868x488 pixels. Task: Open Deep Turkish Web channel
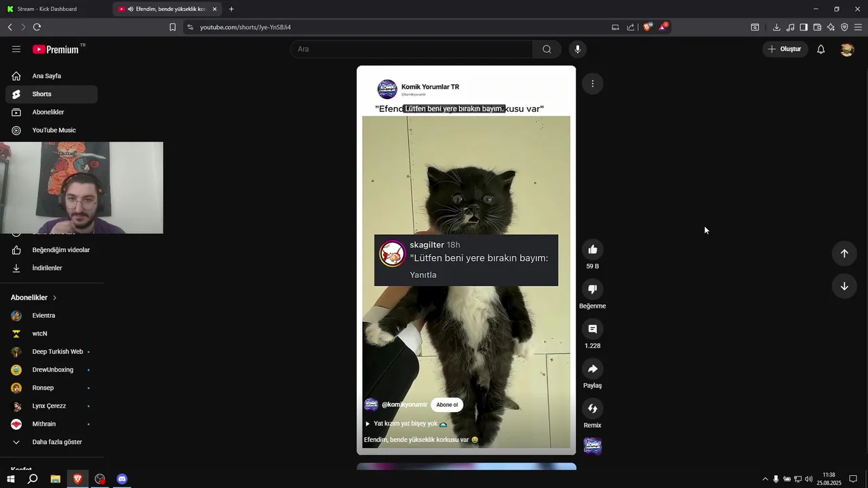click(52, 352)
